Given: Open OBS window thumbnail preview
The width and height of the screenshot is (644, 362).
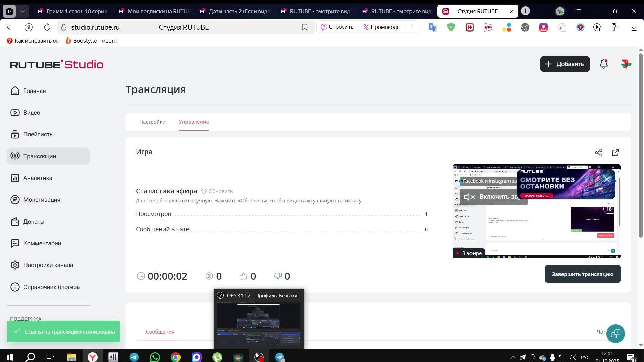Looking at the screenshot, I should tap(259, 322).
